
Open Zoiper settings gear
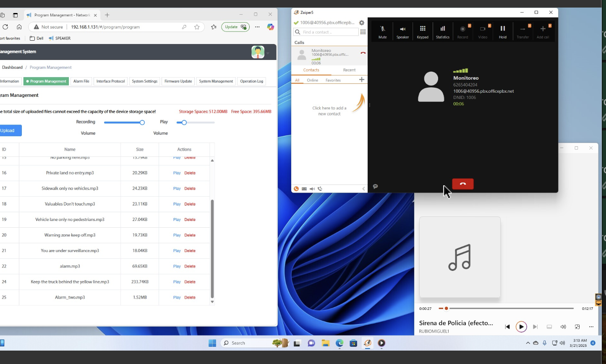pos(362,23)
